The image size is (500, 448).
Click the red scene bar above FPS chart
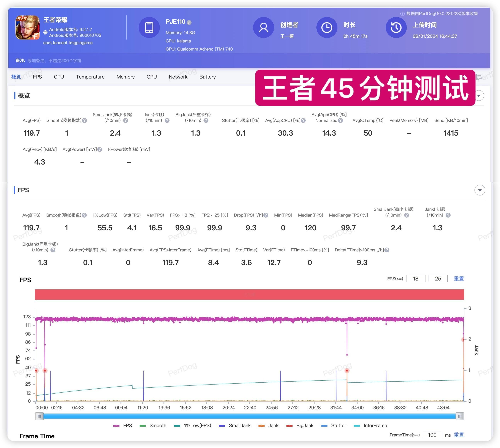click(x=249, y=295)
